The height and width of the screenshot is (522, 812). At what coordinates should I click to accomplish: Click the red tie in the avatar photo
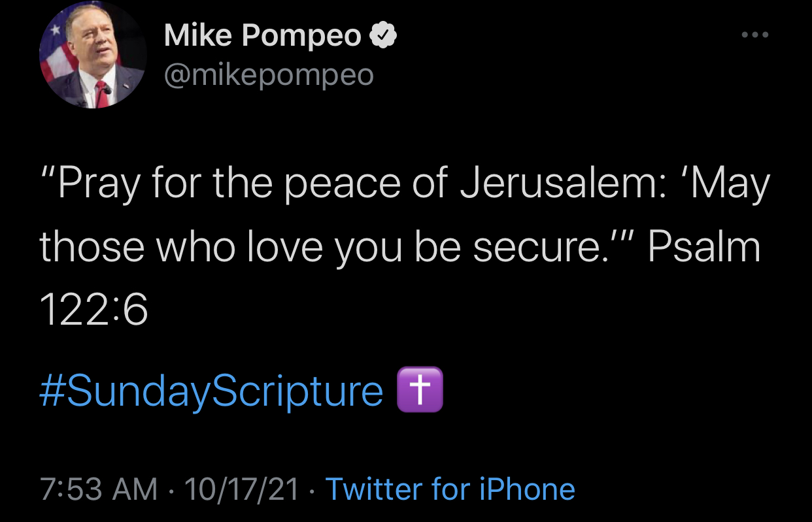coord(102,93)
